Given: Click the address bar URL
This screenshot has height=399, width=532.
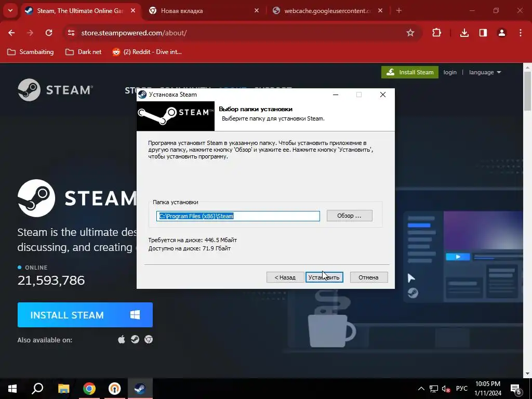Looking at the screenshot, I should [134, 33].
